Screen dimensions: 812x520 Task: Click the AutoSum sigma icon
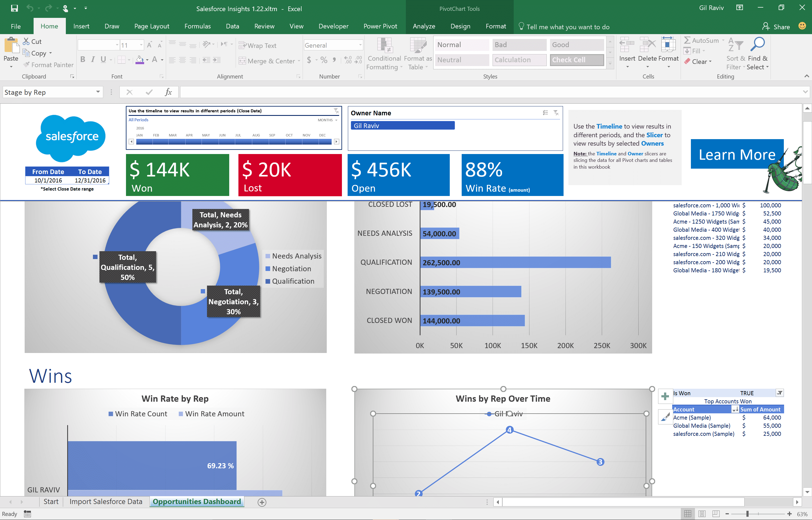point(687,40)
